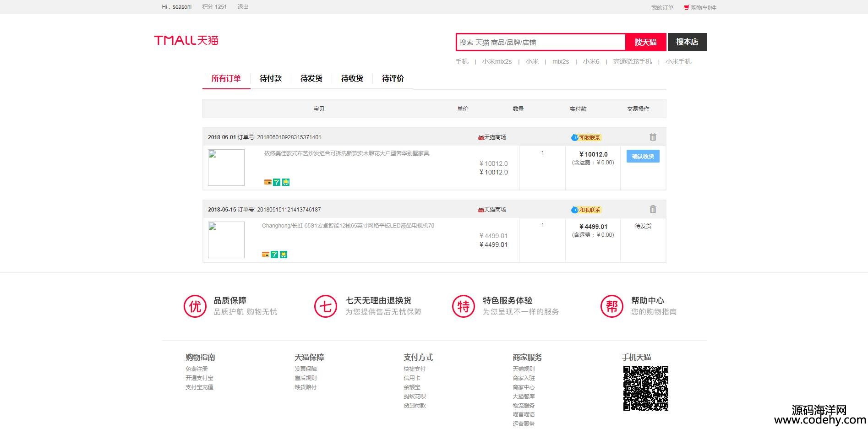Click the 小米6 search suggestion
This screenshot has height=429, width=868.
[591, 61]
